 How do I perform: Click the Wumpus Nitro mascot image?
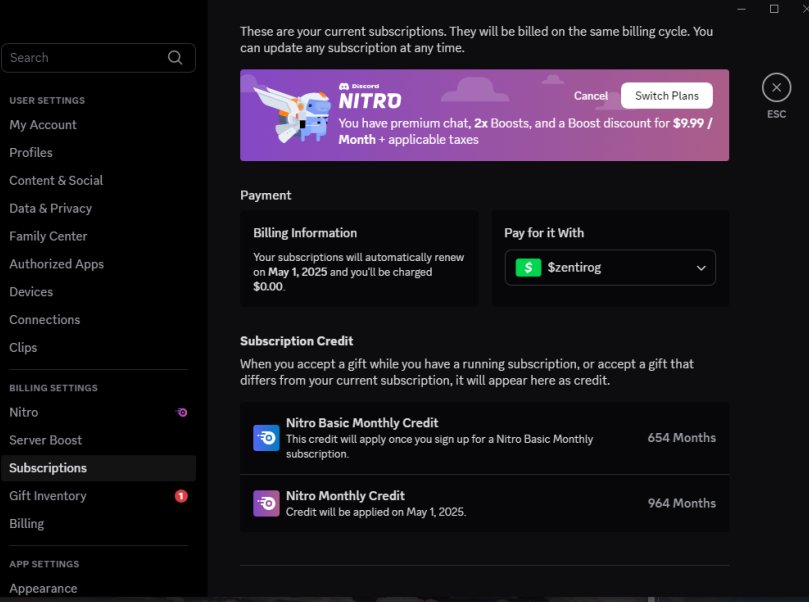[x=293, y=115]
